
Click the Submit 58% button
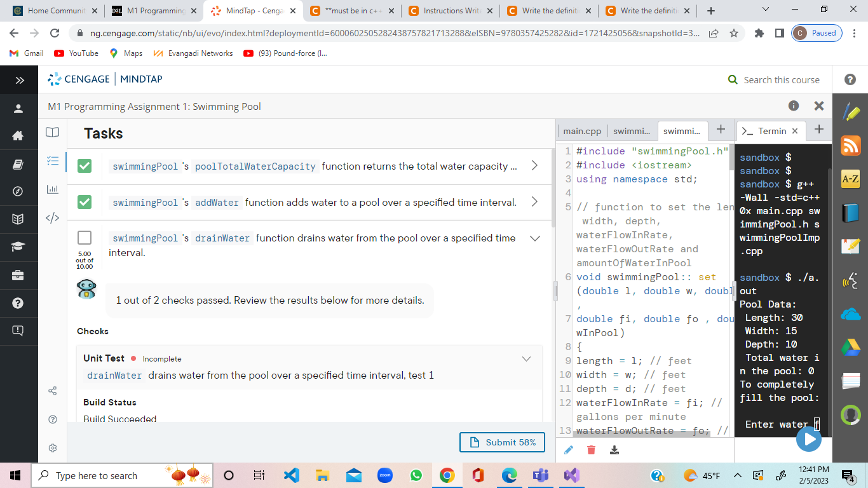click(x=502, y=442)
